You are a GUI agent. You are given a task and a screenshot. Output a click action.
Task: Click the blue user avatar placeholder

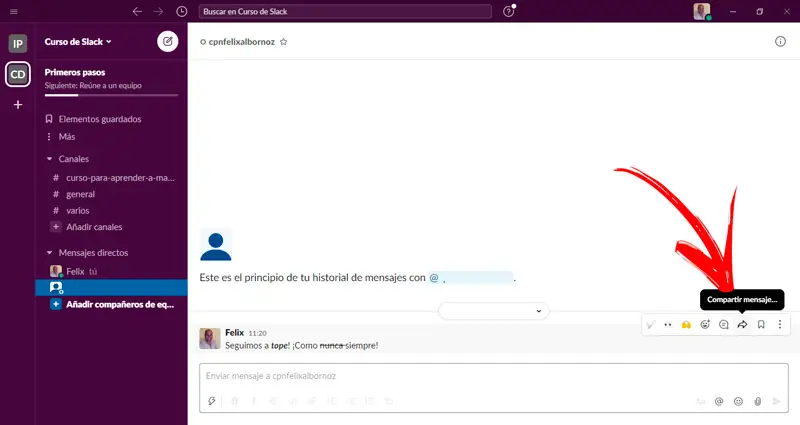[216, 246]
